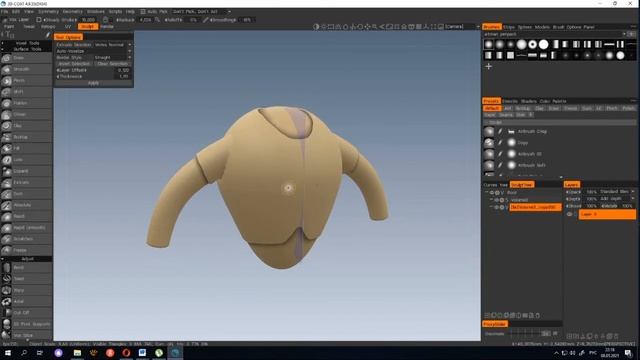Select the Fill tool

(x=27, y=148)
